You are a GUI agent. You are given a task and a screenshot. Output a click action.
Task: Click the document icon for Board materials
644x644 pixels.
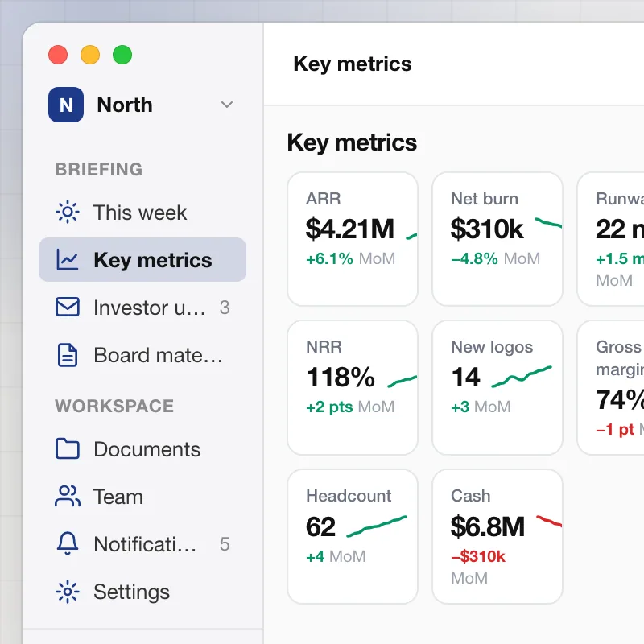point(68,355)
